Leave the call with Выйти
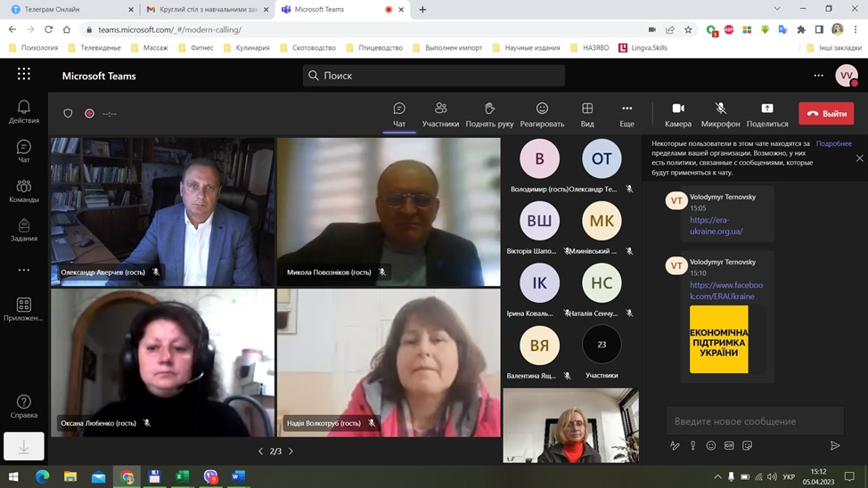The height and width of the screenshot is (488, 868). click(826, 113)
